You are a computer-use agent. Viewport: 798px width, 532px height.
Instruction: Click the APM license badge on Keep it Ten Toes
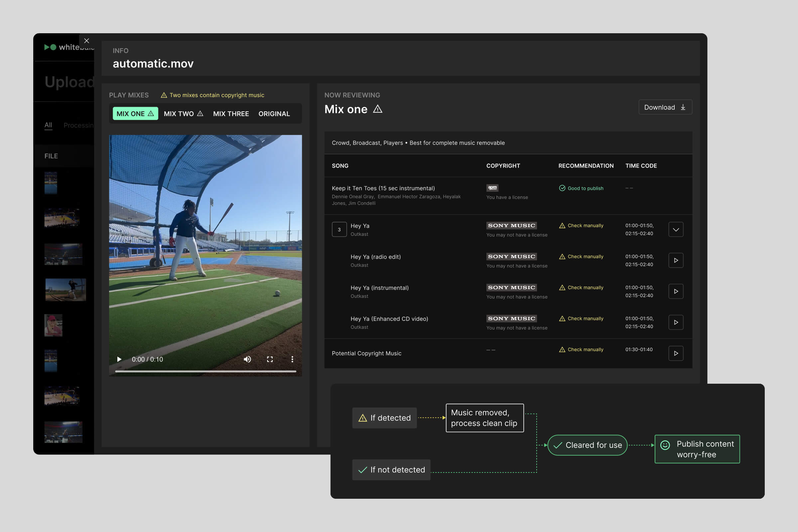coord(492,188)
